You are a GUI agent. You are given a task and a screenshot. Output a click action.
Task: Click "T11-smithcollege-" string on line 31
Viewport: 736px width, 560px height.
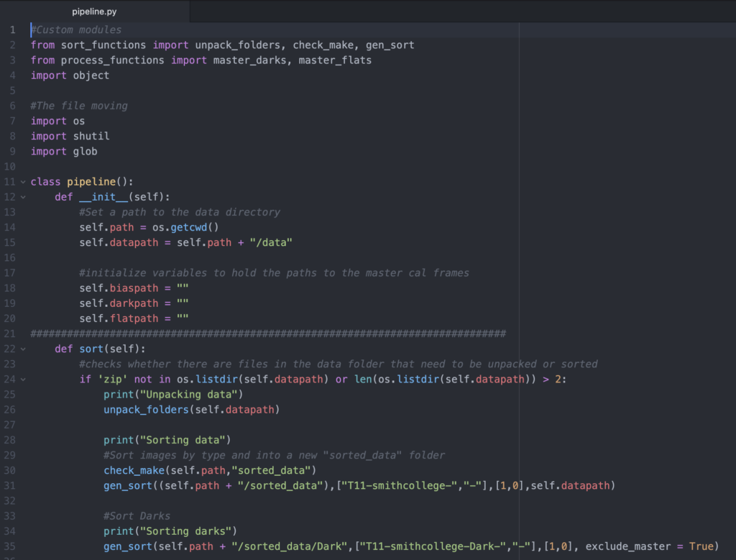[400, 486]
